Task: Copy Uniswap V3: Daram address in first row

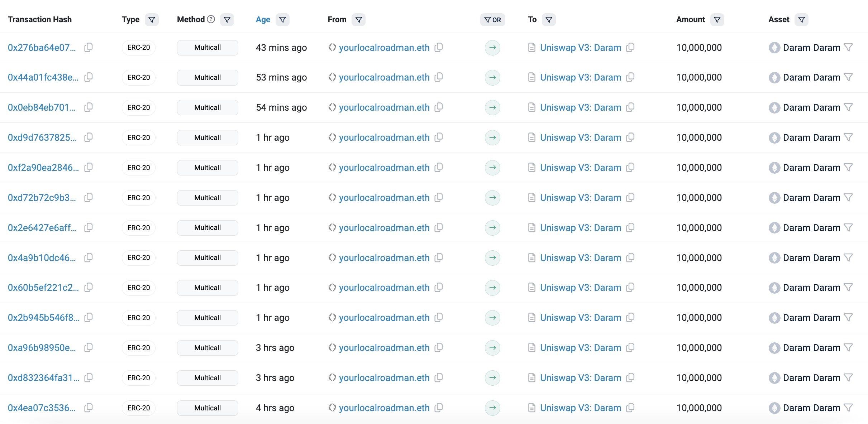Action: (630, 47)
